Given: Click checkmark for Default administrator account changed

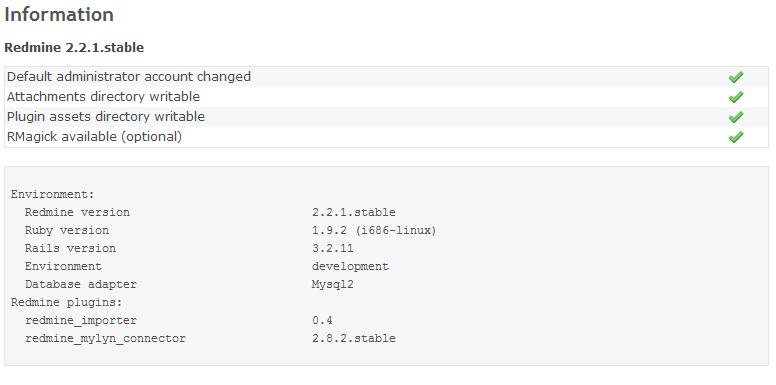Looking at the screenshot, I should (x=736, y=77).
